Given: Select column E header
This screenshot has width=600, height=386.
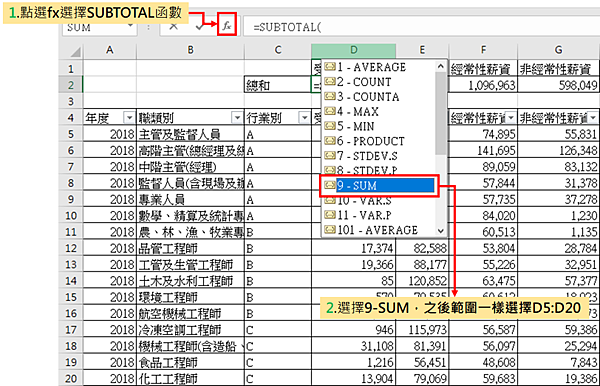Looking at the screenshot, I should [x=422, y=50].
